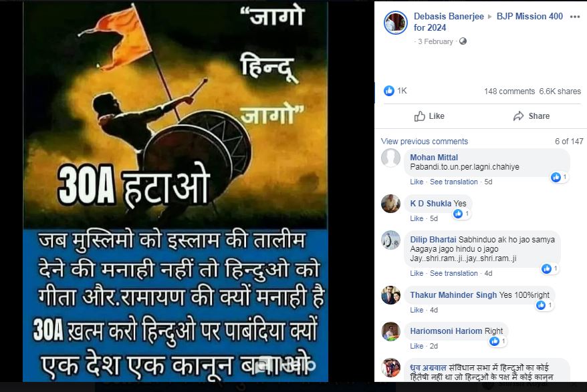
Task: Like the post using thumbs-up button
Action: [x=429, y=116]
